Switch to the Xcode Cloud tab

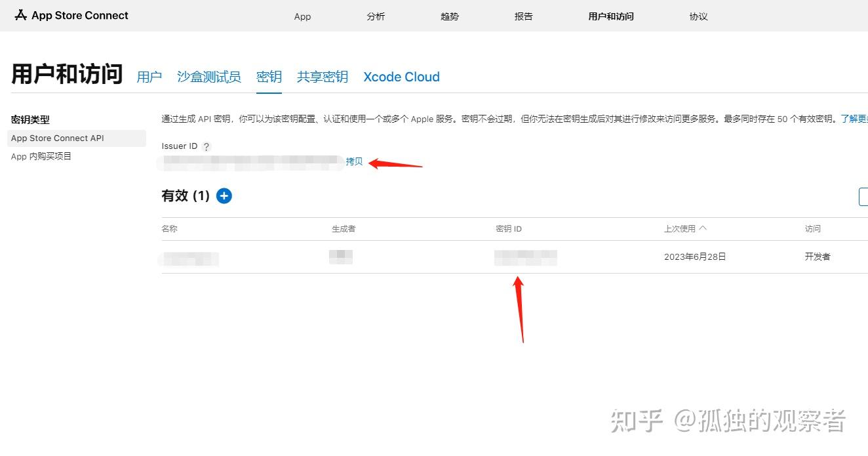(x=401, y=77)
